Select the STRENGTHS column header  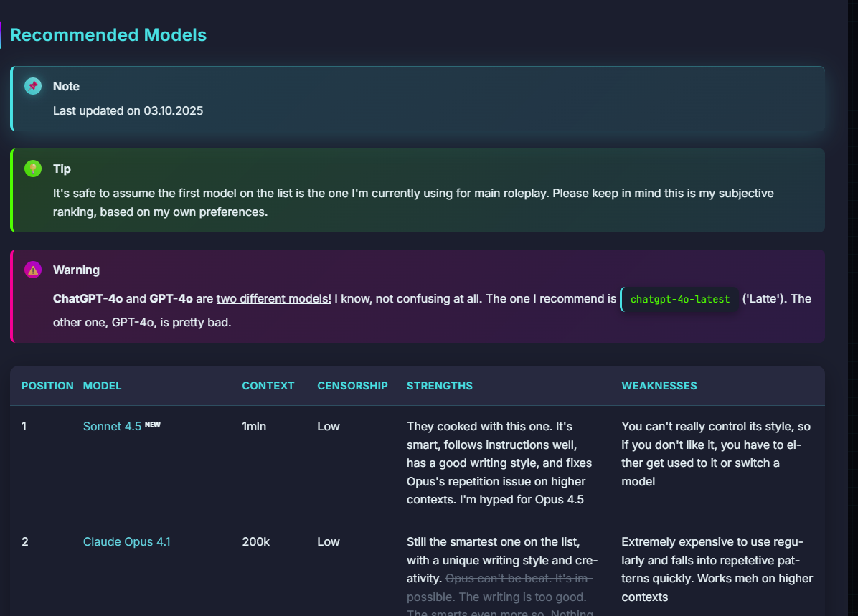(439, 386)
